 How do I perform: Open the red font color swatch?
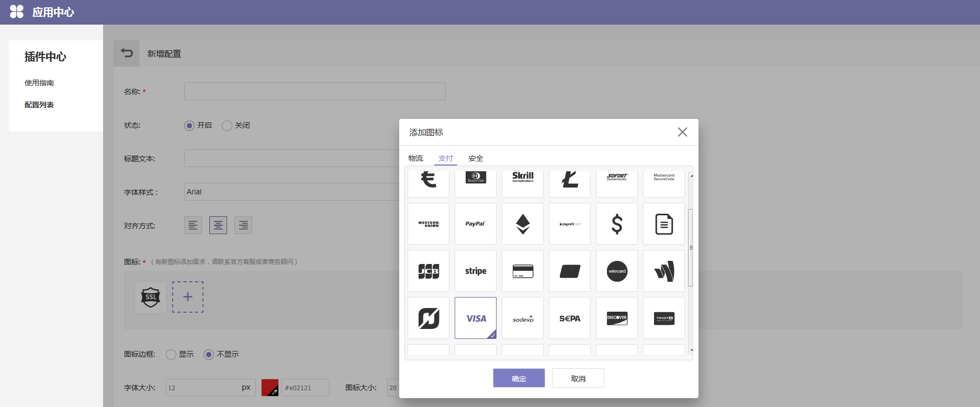tap(270, 388)
